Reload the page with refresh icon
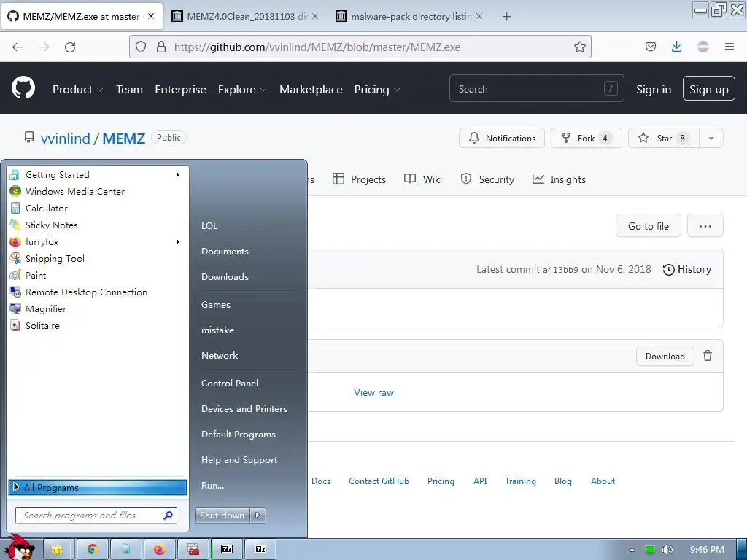This screenshot has height=560, width=747. [70, 47]
